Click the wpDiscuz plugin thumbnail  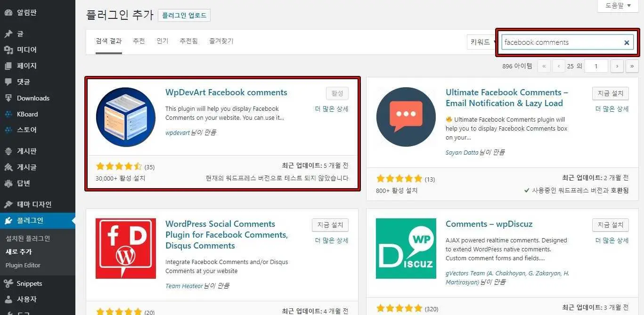406,249
